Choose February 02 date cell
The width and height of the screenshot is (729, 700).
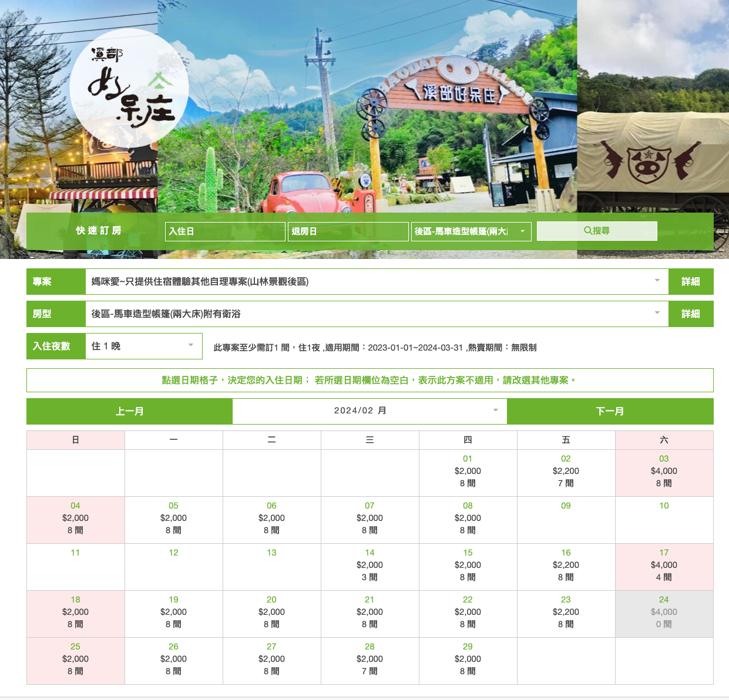click(x=566, y=472)
